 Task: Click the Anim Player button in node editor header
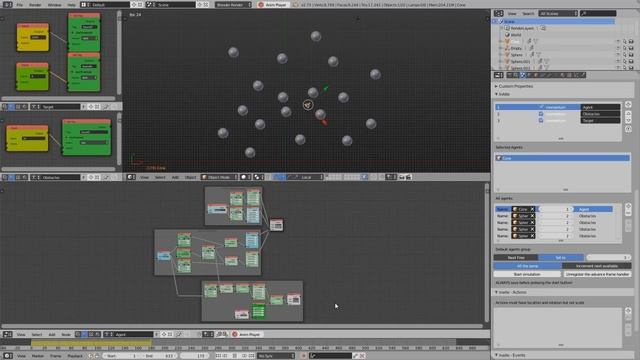[247, 334]
